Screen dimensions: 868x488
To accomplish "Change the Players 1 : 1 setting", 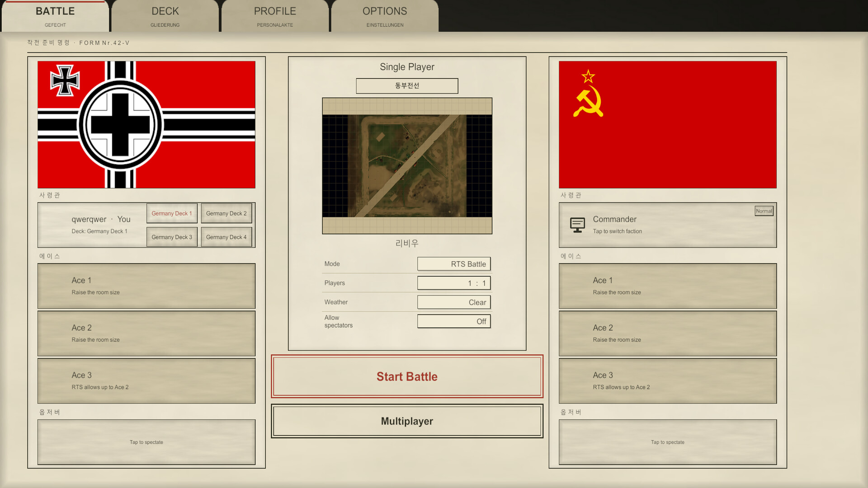I will pos(454,283).
